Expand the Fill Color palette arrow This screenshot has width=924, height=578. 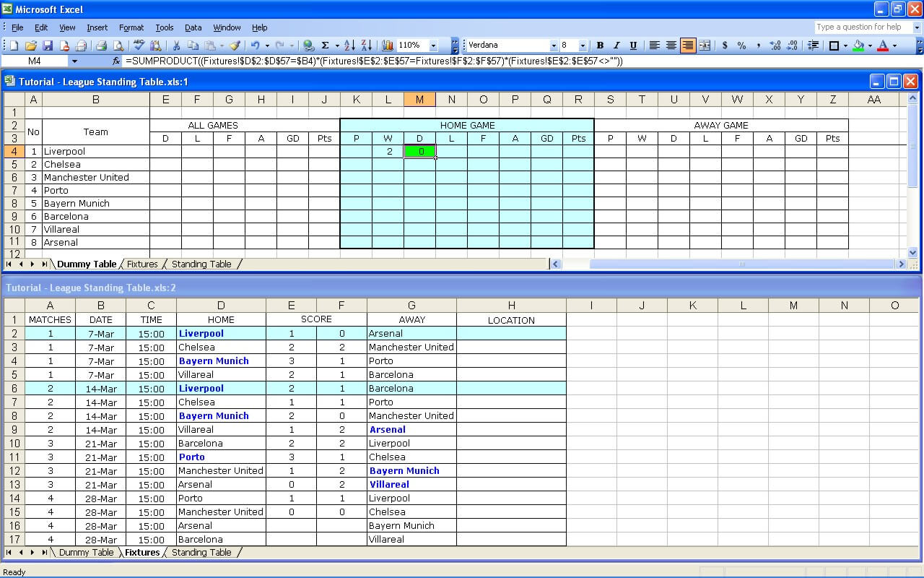click(869, 46)
